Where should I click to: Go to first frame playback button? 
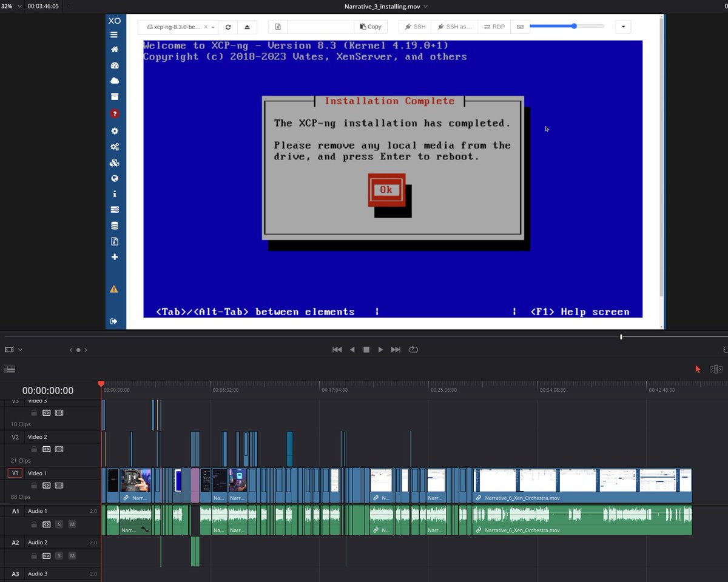337,350
